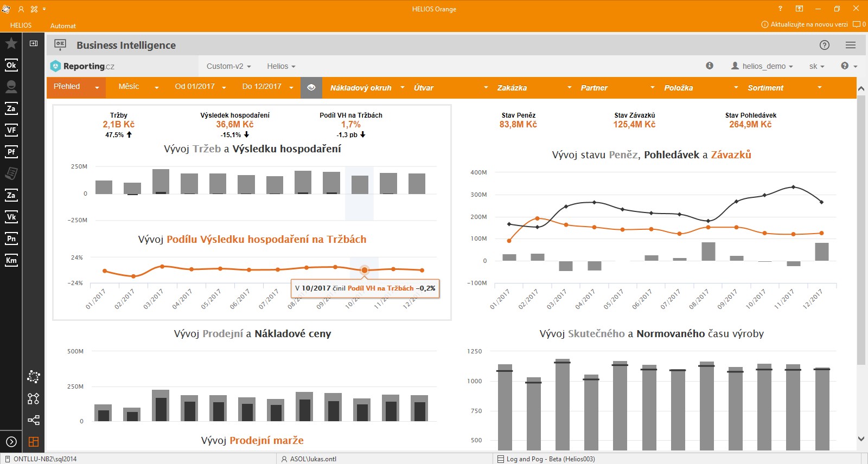
Task: Open the help dropdown at right of sk
Action: (x=849, y=66)
